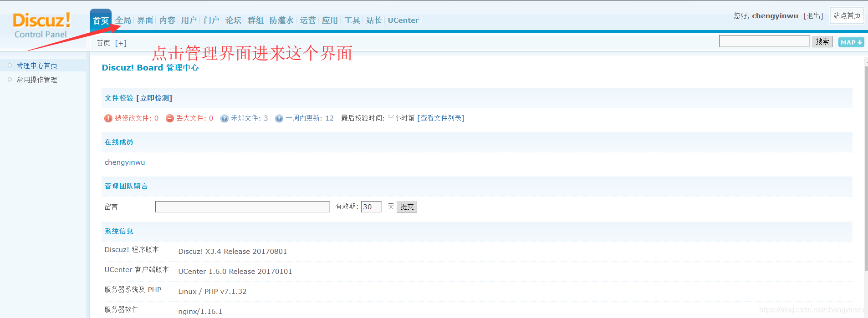Select the 论坛 menu
Viewport: 868px width, 318px height.
click(x=234, y=20)
